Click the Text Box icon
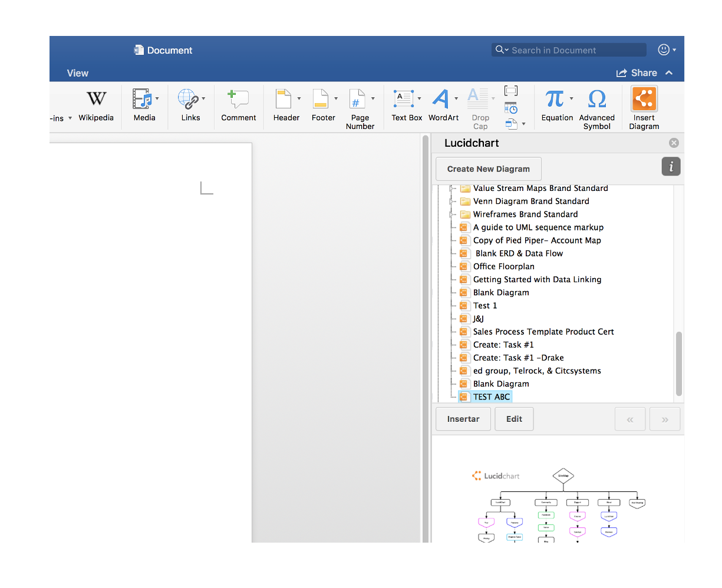The width and height of the screenshot is (722, 588). (x=404, y=99)
